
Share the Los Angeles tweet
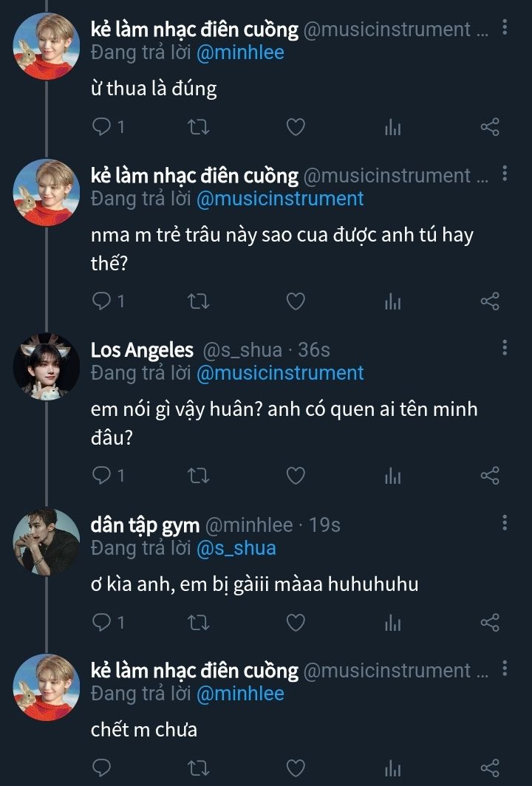tap(490, 476)
